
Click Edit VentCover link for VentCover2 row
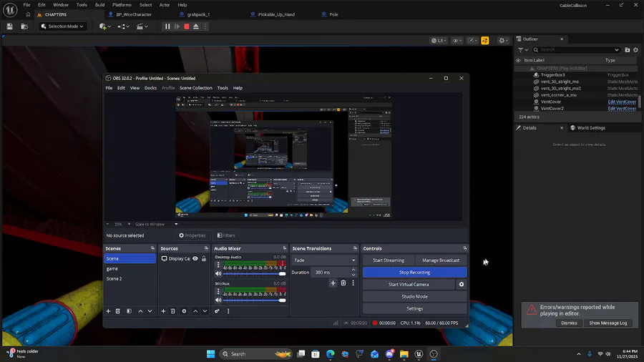coord(622,108)
